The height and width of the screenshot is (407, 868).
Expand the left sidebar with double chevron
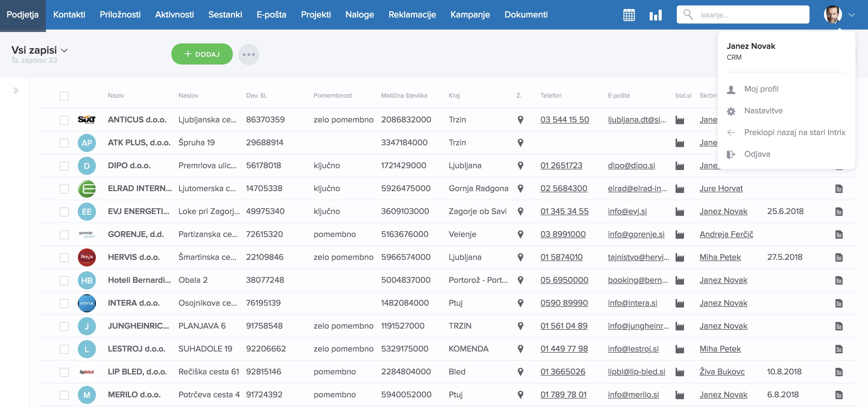15,90
